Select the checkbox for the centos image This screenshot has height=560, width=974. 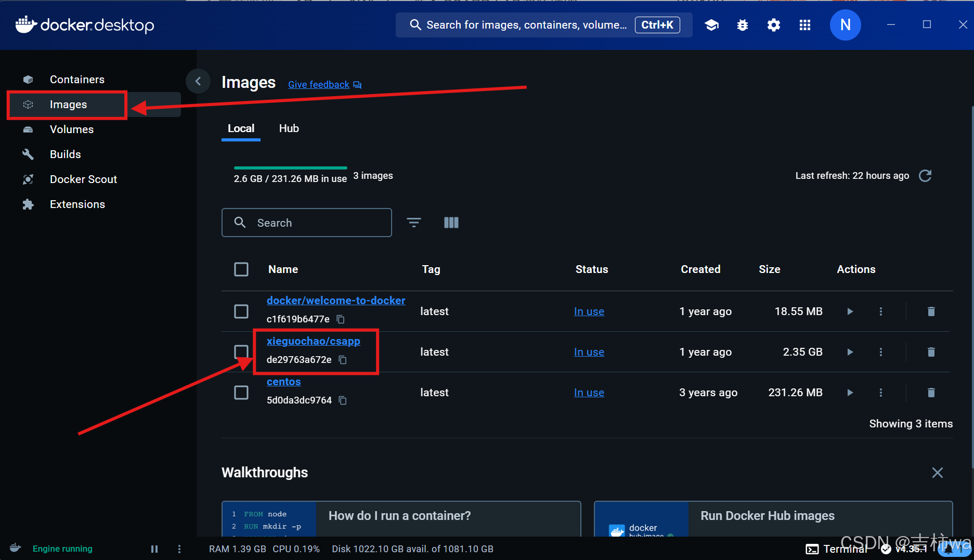241,392
